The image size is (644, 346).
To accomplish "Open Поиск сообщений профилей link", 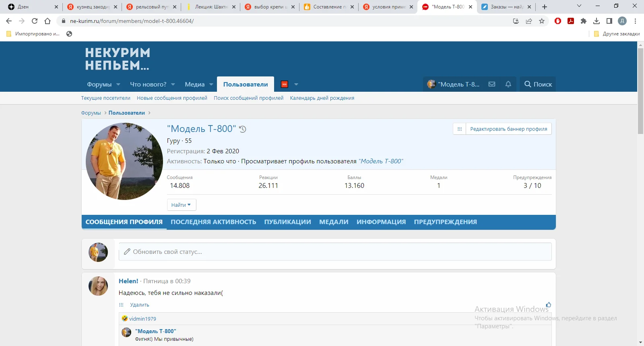I will pos(249,98).
